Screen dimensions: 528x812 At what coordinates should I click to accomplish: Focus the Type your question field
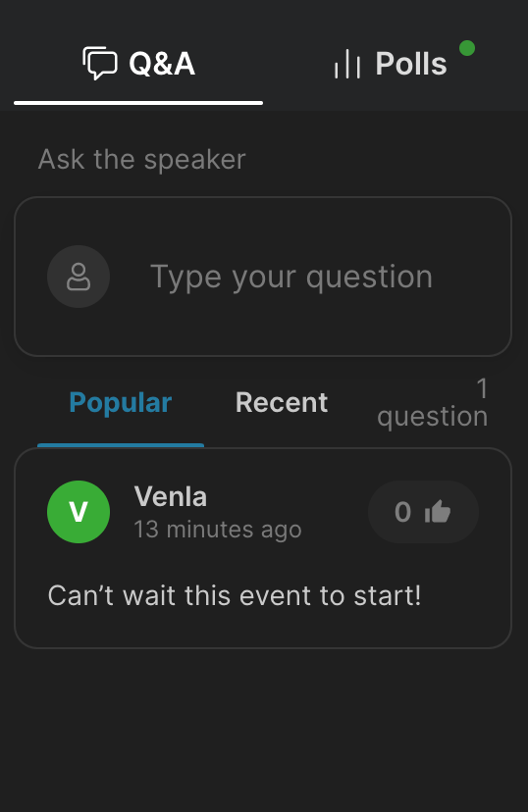(x=263, y=277)
